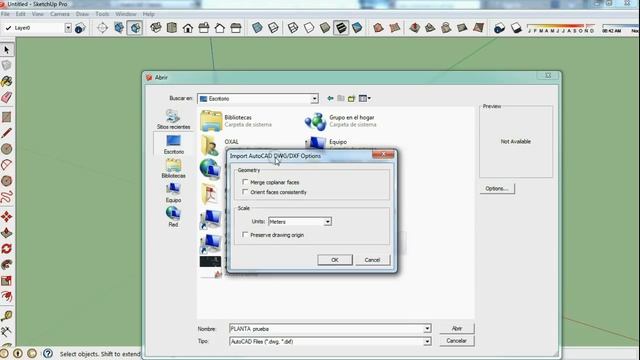Select Sitios recientes in places bar
Screen dimensions: 640x360
(173, 119)
